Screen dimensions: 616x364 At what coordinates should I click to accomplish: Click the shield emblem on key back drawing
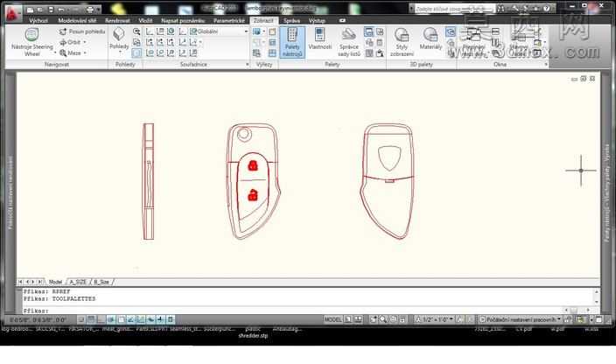click(389, 158)
